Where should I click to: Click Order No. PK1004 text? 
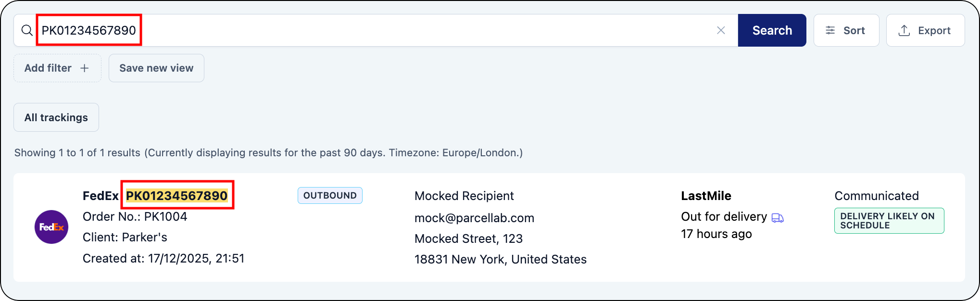click(x=135, y=216)
